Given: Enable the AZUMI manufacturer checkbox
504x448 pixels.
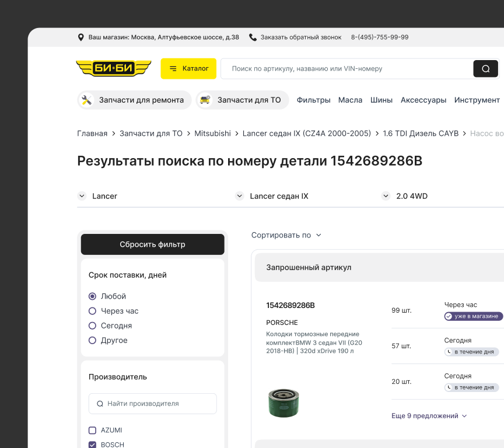Looking at the screenshot, I should (92, 430).
